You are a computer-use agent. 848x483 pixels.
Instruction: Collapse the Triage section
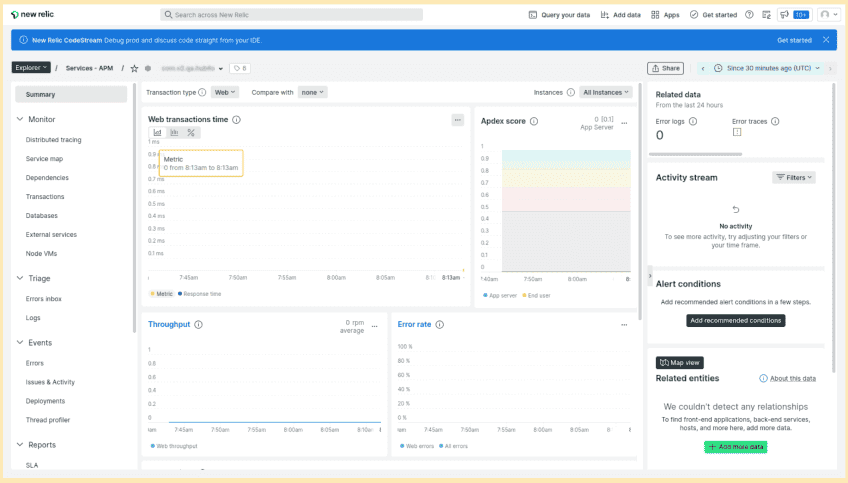point(20,278)
